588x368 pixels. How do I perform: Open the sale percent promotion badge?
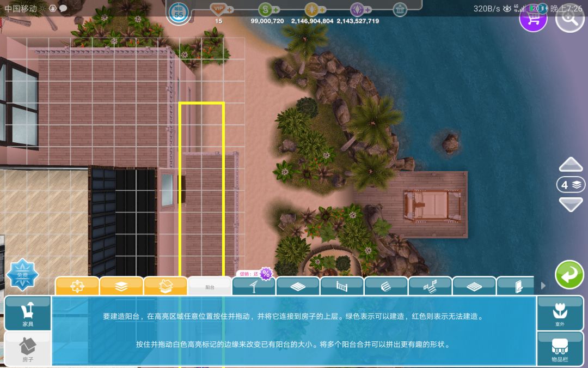[266, 273]
